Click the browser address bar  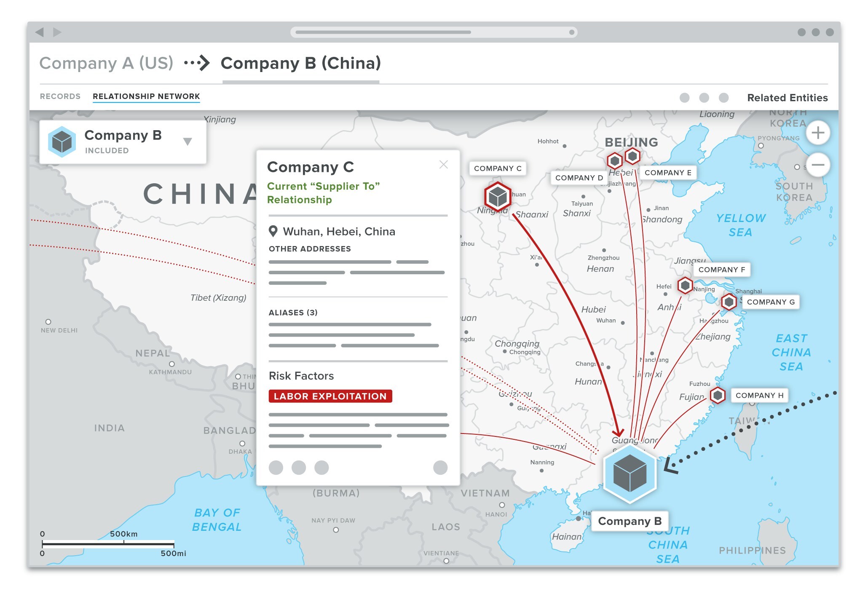tap(433, 32)
